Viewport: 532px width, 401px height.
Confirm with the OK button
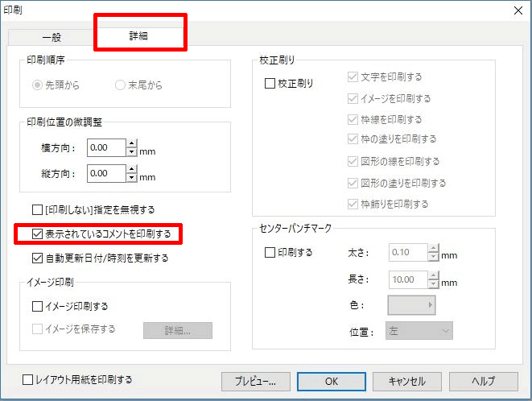click(x=332, y=382)
